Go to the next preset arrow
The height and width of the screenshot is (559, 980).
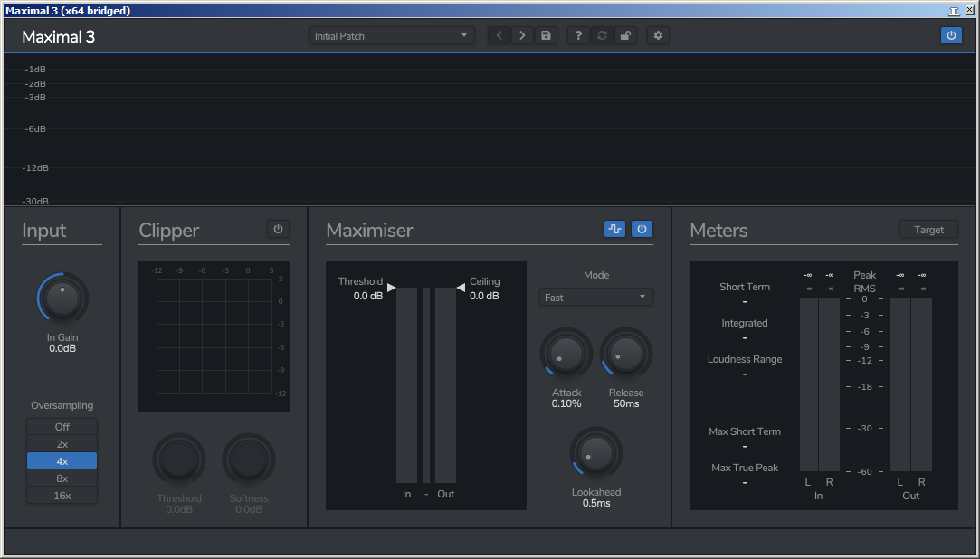(x=522, y=35)
